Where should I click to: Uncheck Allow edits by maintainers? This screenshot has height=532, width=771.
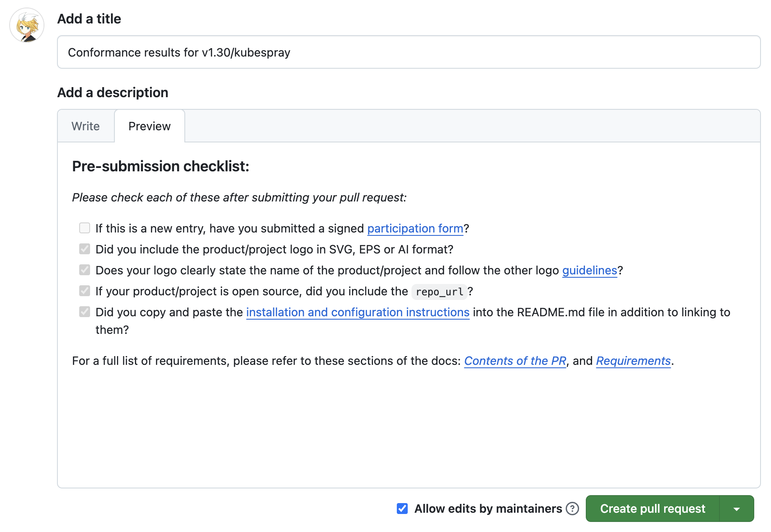402,509
